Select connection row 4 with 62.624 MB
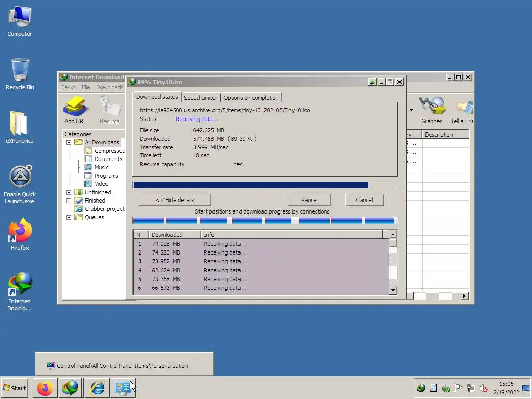Image resolution: width=532 pixels, height=399 pixels. click(x=261, y=270)
